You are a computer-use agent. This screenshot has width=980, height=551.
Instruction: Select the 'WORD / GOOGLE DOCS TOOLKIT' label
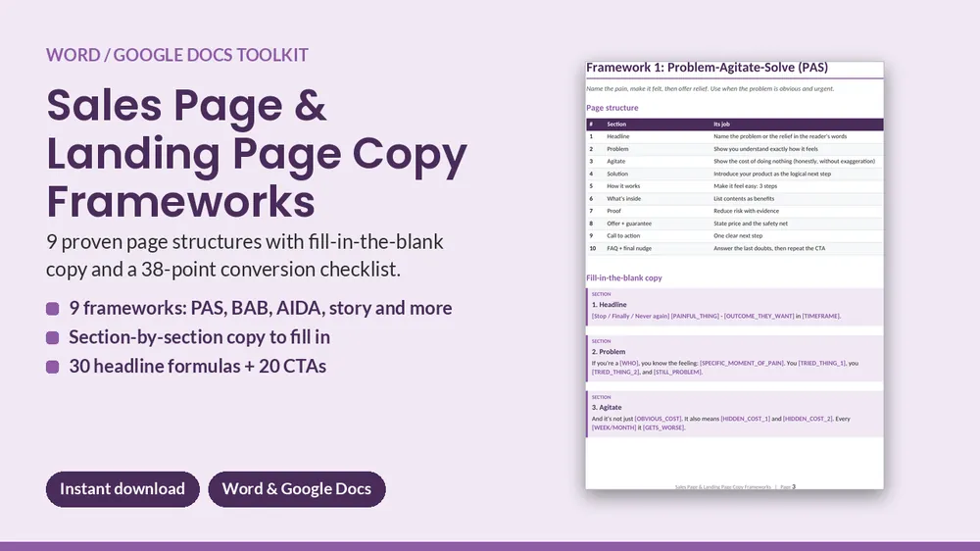pos(176,55)
